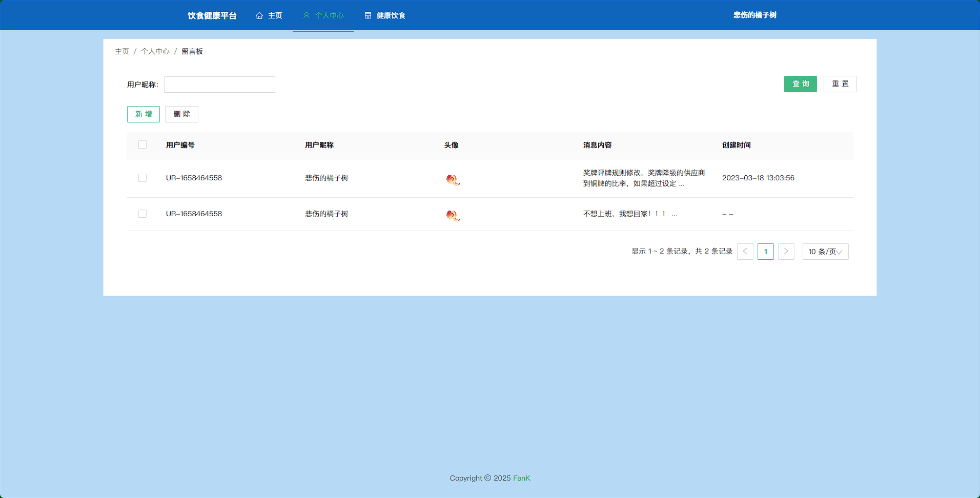Go to previous page arrow

[x=745, y=252]
